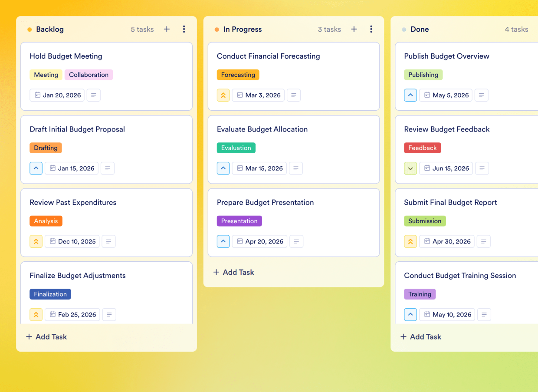This screenshot has height=392, width=538.
Task: Toggle the priority arrow on Draft Initial Budget Proposal
Action: click(x=36, y=168)
